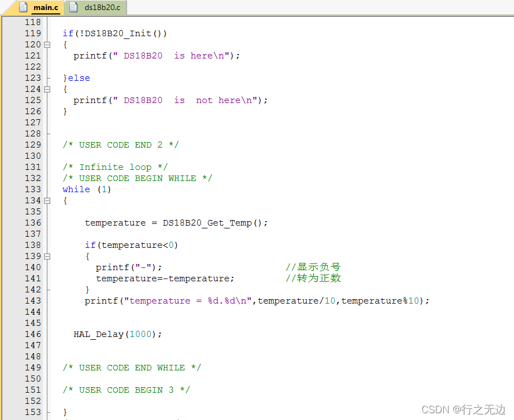514x420 pixels.
Task: Click the file icon on ds18b20.c tab
Action: coord(74,7)
